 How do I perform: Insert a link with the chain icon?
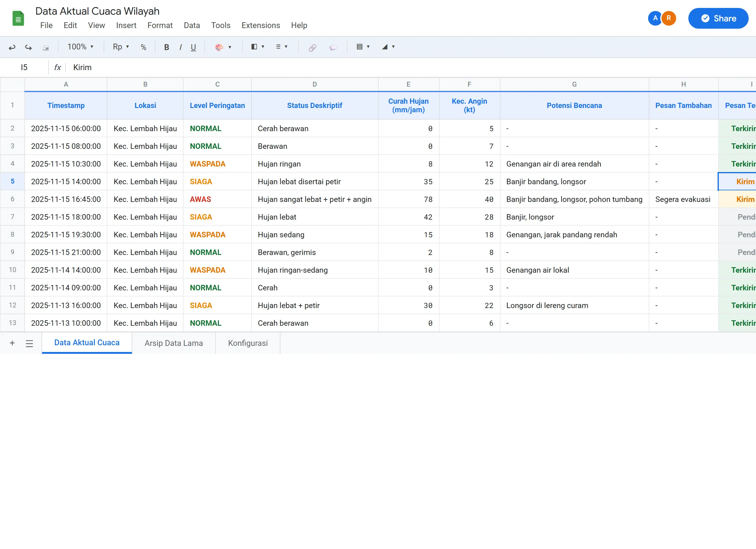[312, 47]
